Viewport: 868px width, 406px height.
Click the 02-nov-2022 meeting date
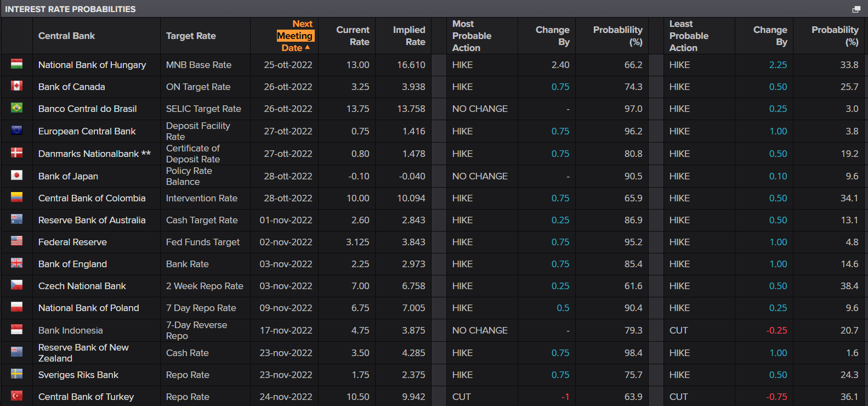tap(286, 242)
